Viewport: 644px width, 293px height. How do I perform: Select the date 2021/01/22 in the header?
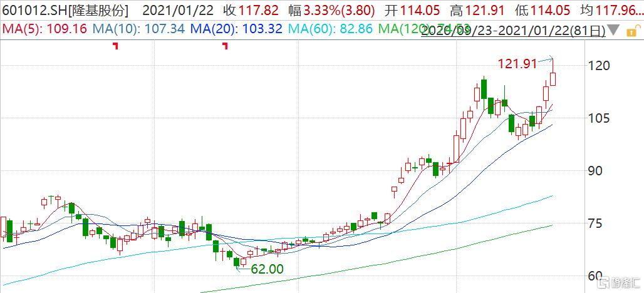click(x=179, y=10)
